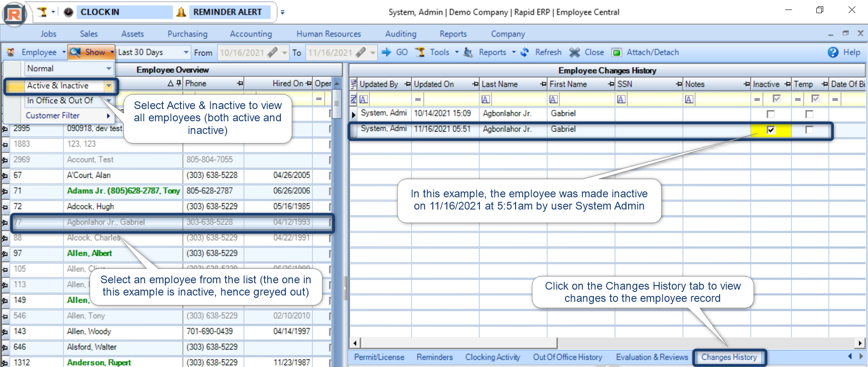Click the horizontal scrollbar thumb in changes history
This screenshot has height=367, width=868.
(x=459, y=343)
